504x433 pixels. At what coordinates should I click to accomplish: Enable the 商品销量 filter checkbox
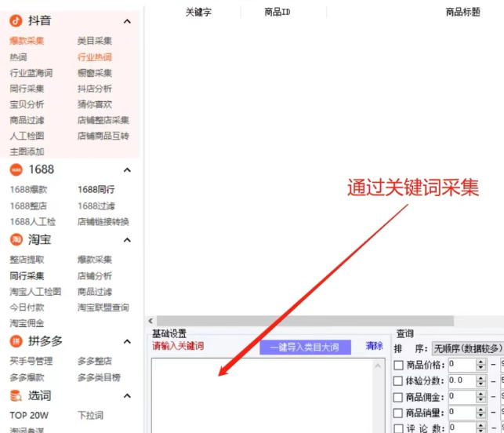pos(398,413)
